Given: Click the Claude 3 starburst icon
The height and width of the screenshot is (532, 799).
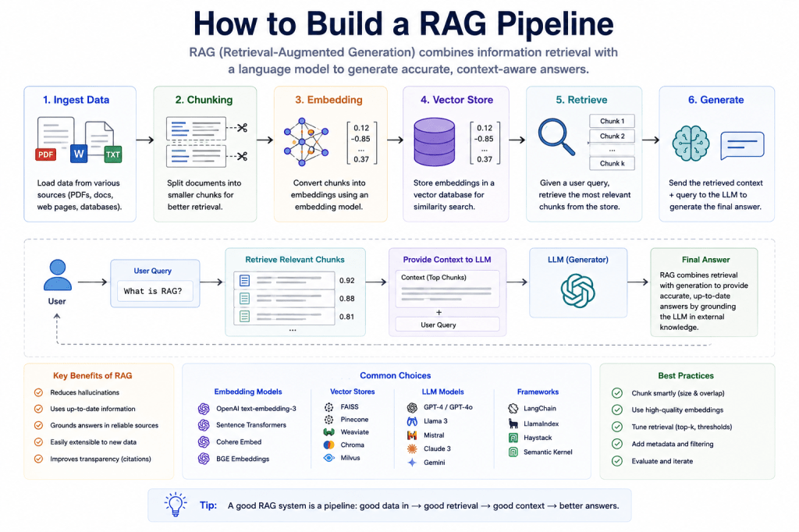Looking at the screenshot, I should click(412, 449).
